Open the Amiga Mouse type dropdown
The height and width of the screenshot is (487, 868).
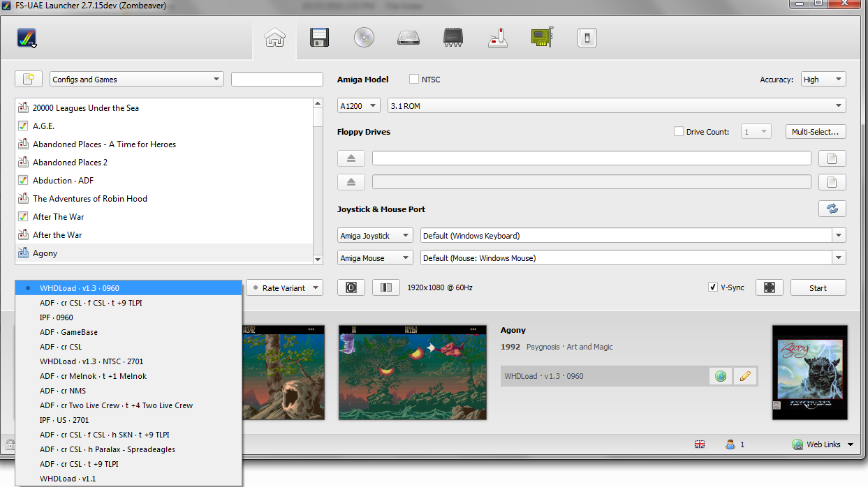pyautogui.click(x=375, y=257)
